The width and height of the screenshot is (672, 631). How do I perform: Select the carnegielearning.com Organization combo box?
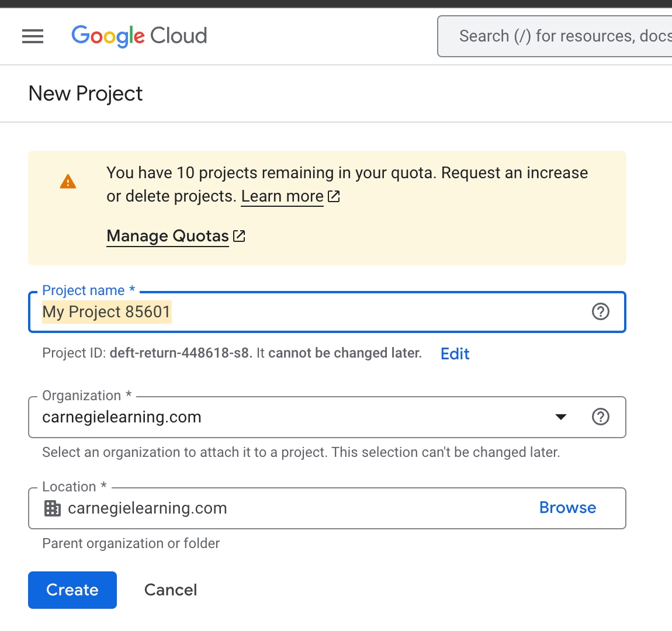click(292, 417)
